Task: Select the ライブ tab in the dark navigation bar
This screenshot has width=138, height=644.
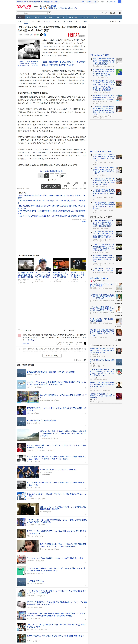Action: coord(37,17)
